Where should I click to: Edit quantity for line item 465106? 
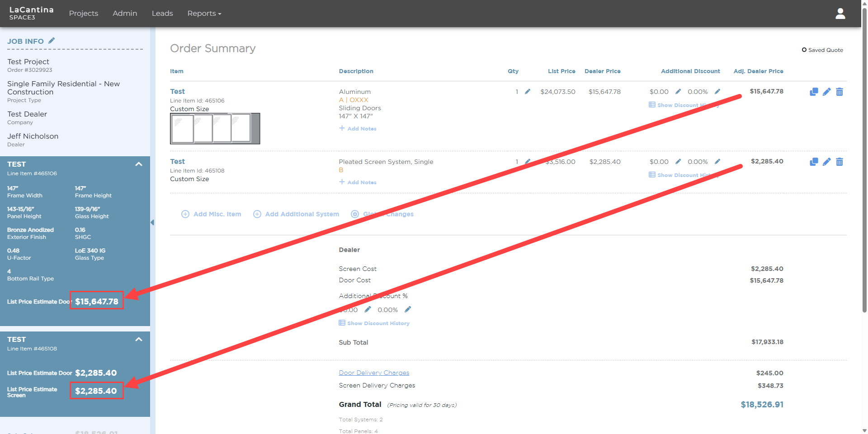pos(528,92)
